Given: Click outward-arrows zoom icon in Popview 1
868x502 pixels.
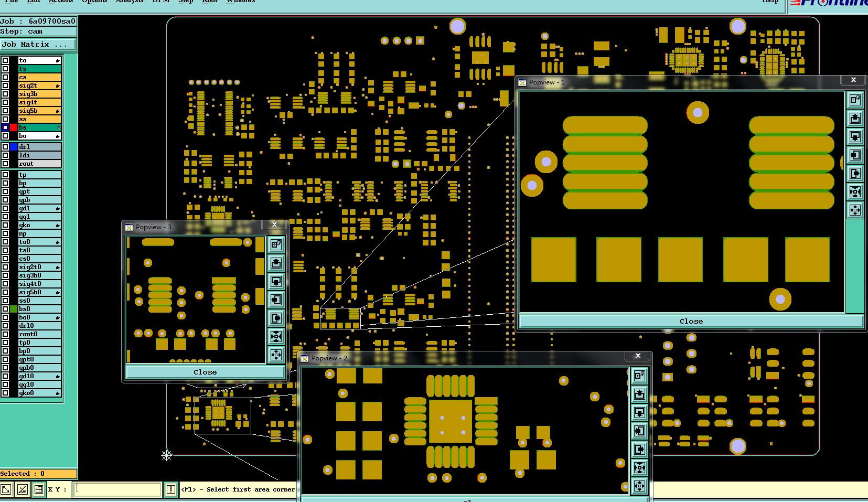Looking at the screenshot, I should pos(855,210).
